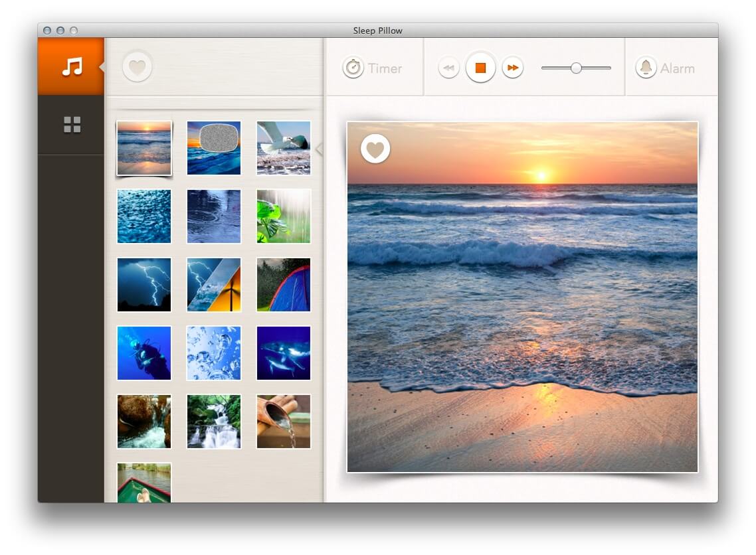This screenshot has height=555, width=756.
Task: Click the Timer label
Action: pos(385,68)
